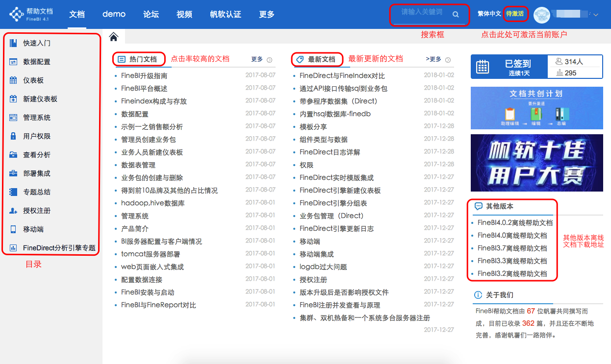The image size is (611, 364).
Task: Open the 论坛 tab
Action: 151,14
